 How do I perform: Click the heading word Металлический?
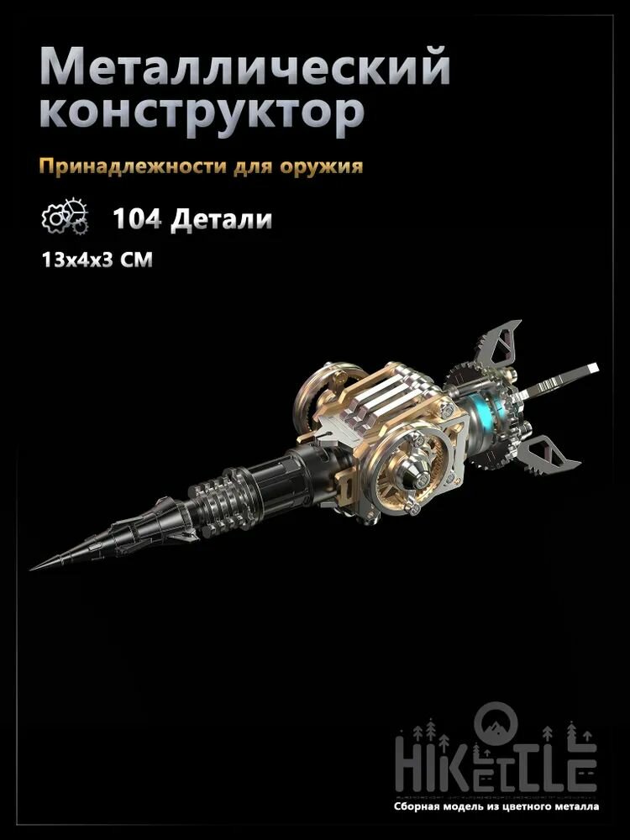pyautogui.click(x=244, y=66)
